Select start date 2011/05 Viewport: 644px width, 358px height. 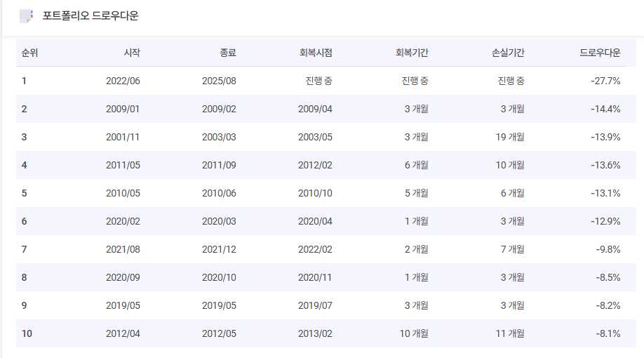[x=123, y=165]
